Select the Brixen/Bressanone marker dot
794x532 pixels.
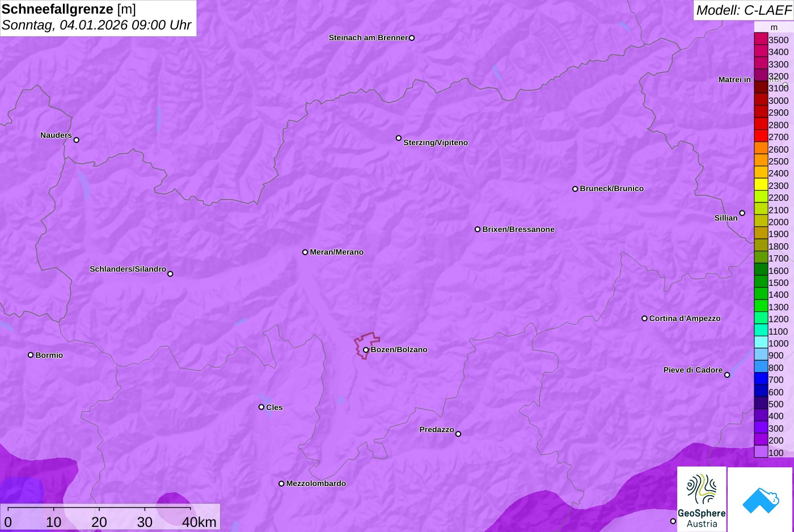(478, 230)
